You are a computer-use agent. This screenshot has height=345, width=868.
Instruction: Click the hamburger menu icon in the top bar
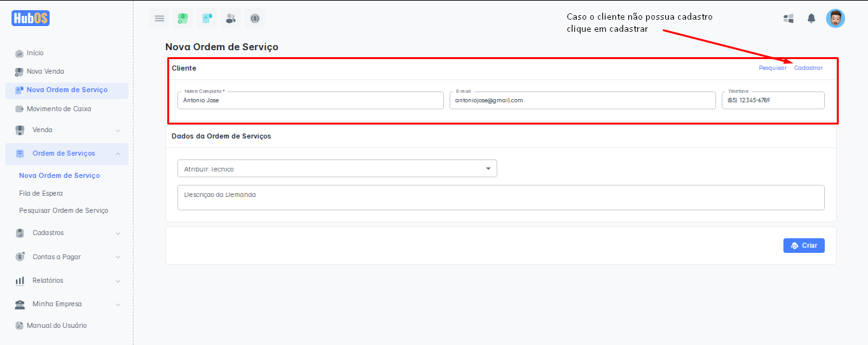point(160,18)
